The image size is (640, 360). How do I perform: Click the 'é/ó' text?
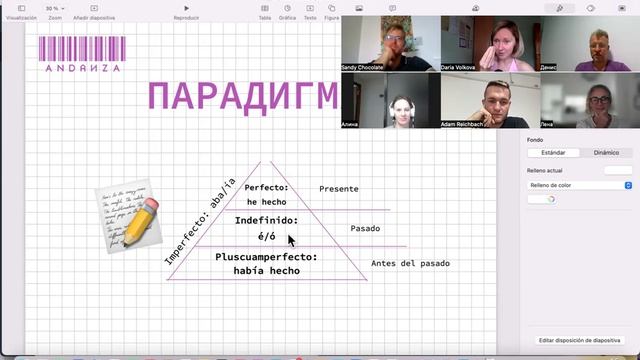[x=267, y=236]
